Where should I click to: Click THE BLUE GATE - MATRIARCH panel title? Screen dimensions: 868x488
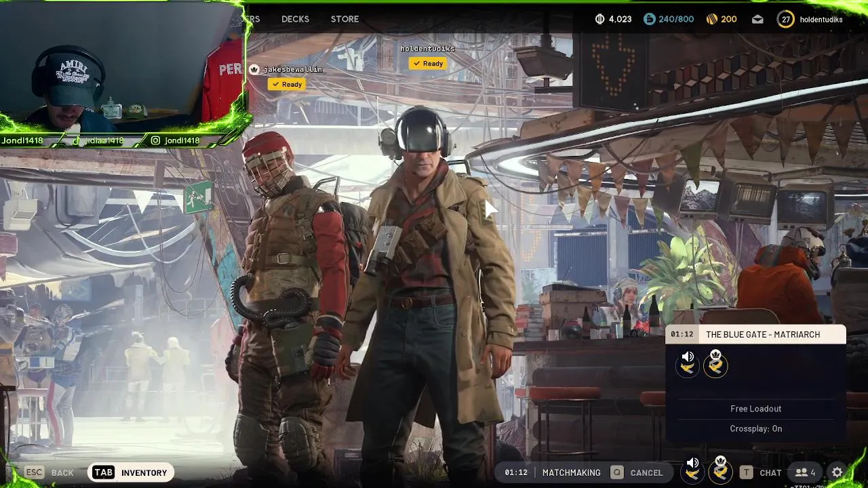click(x=763, y=335)
